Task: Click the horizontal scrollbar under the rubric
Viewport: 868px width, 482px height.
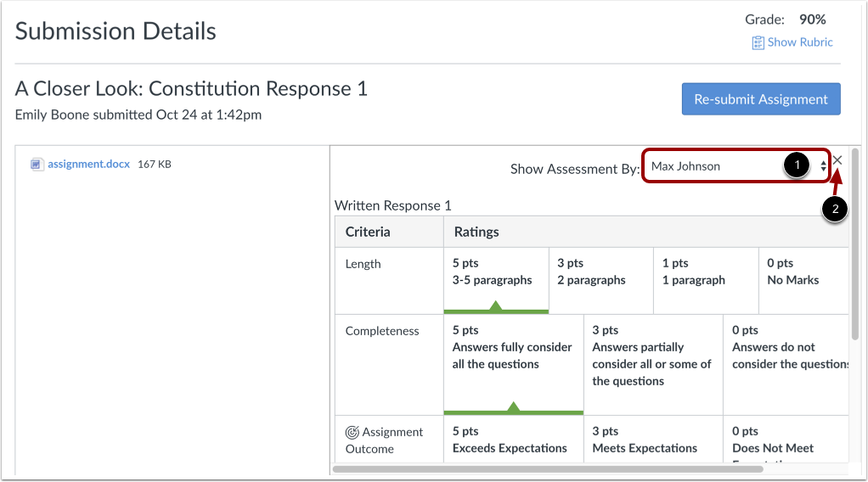Action: click(x=548, y=469)
